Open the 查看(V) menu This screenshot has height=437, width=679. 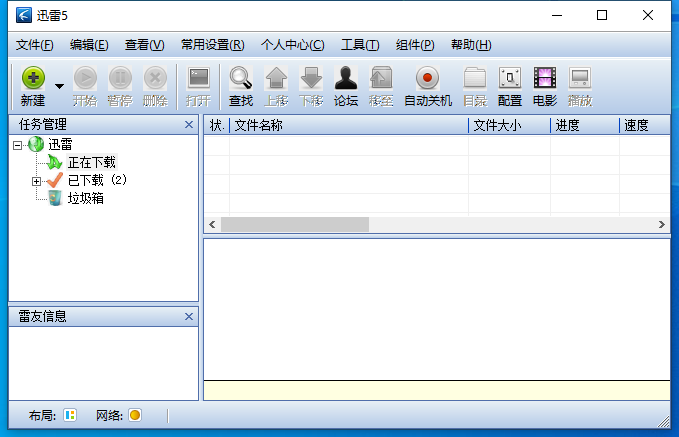[145, 45]
